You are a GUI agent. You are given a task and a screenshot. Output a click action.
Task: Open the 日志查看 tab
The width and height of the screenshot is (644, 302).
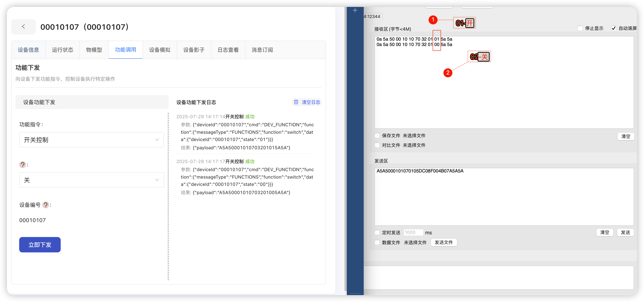pos(228,50)
